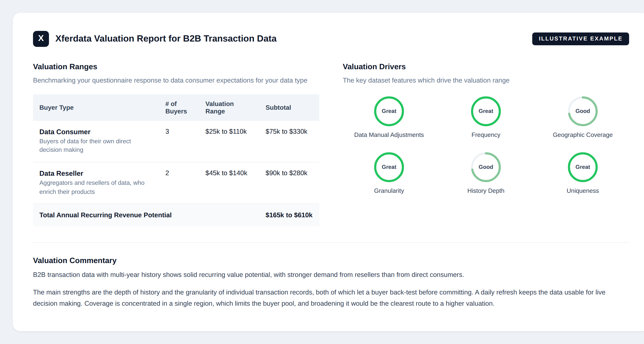Viewport: 644px width, 344px height.
Task: Click the buyer count 2 cell
Action: (167, 173)
